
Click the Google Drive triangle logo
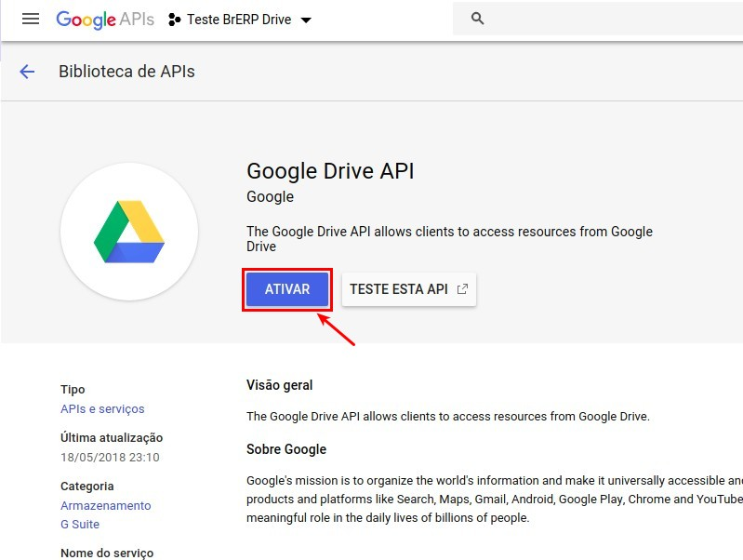[x=129, y=232]
